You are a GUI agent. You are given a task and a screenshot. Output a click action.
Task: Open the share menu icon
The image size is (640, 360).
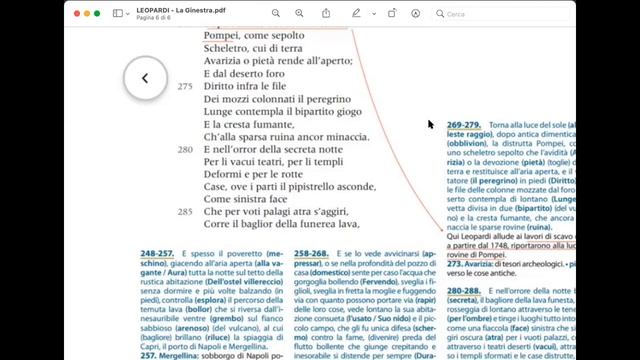(x=326, y=13)
